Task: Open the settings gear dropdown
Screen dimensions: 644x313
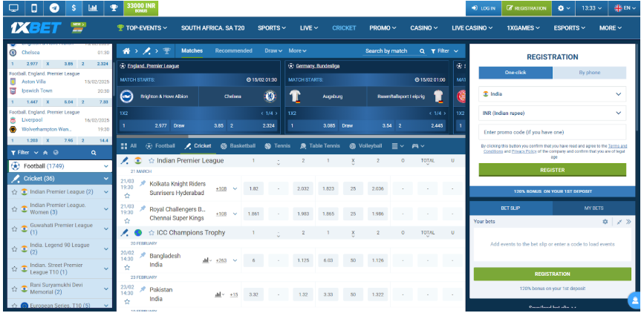Action: coord(564,8)
